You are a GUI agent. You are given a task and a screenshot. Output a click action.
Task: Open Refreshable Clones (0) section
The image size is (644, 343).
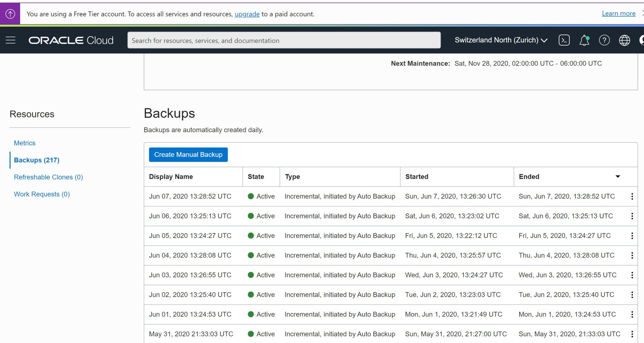tap(48, 177)
